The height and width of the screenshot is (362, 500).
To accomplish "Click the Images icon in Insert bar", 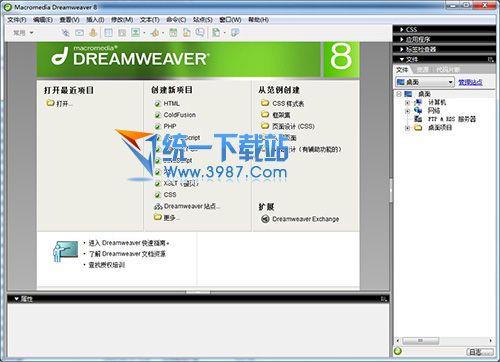I will (x=135, y=33).
